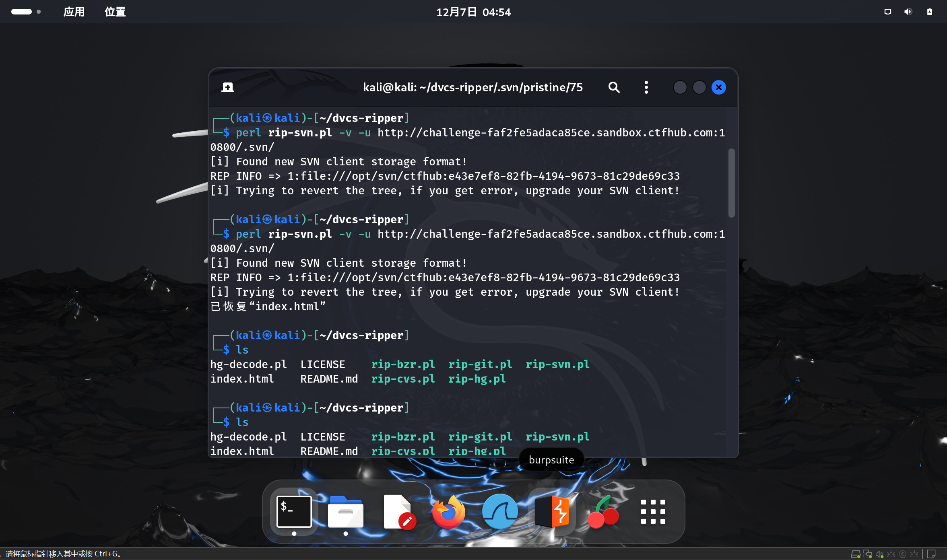This screenshot has width=947, height=560.
Task: Click the terminal search magnifier icon
Action: coord(614,87)
